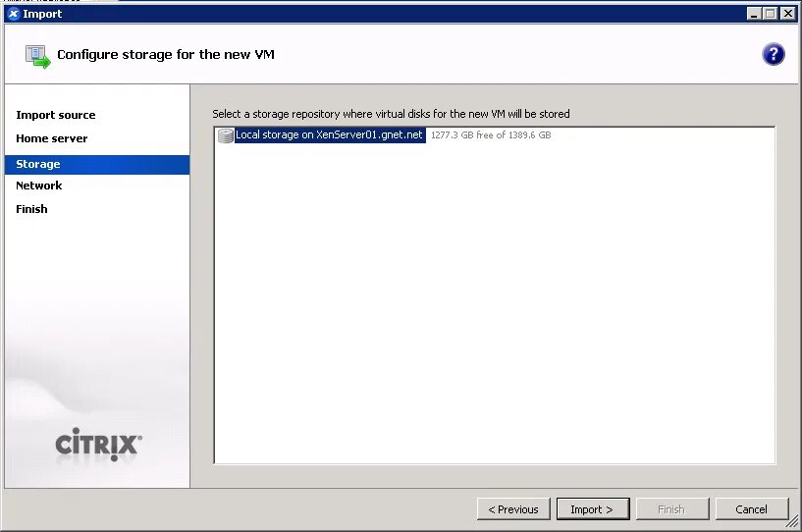Select Local storage on XenServer01.gnet.net
This screenshot has width=802, height=532.
tap(330, 135)
